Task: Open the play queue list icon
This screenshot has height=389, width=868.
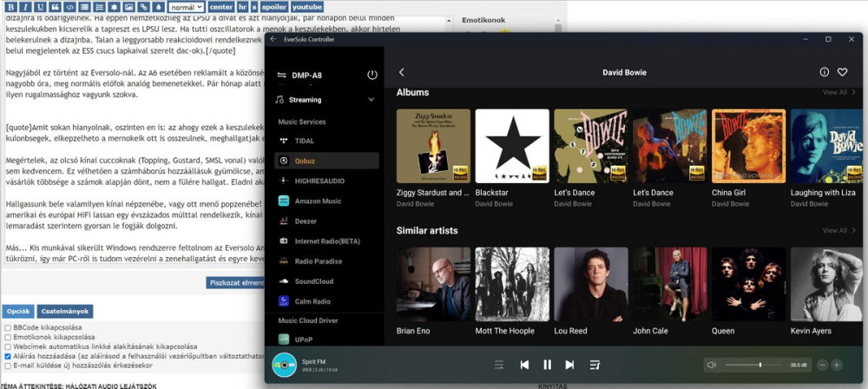Action: pyautogui.click(x=595, y=365)
